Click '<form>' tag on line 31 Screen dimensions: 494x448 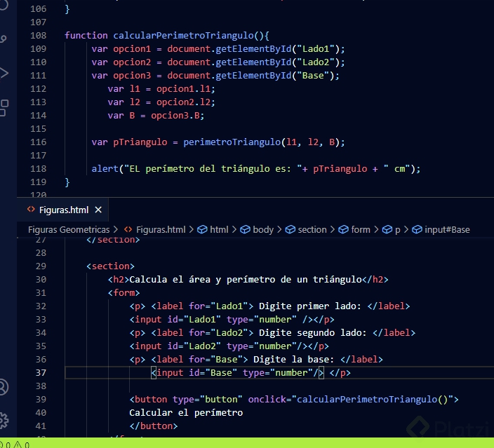coord(123,293)
